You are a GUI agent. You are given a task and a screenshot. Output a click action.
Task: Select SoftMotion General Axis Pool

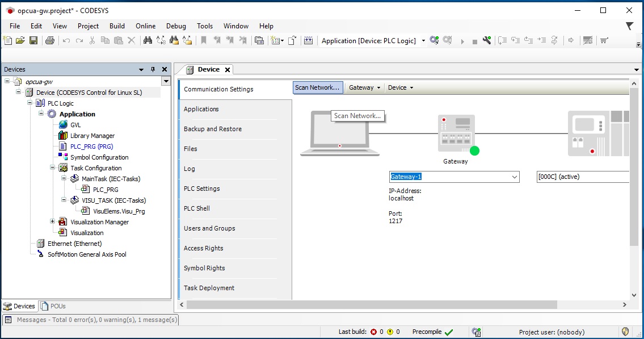87,254
